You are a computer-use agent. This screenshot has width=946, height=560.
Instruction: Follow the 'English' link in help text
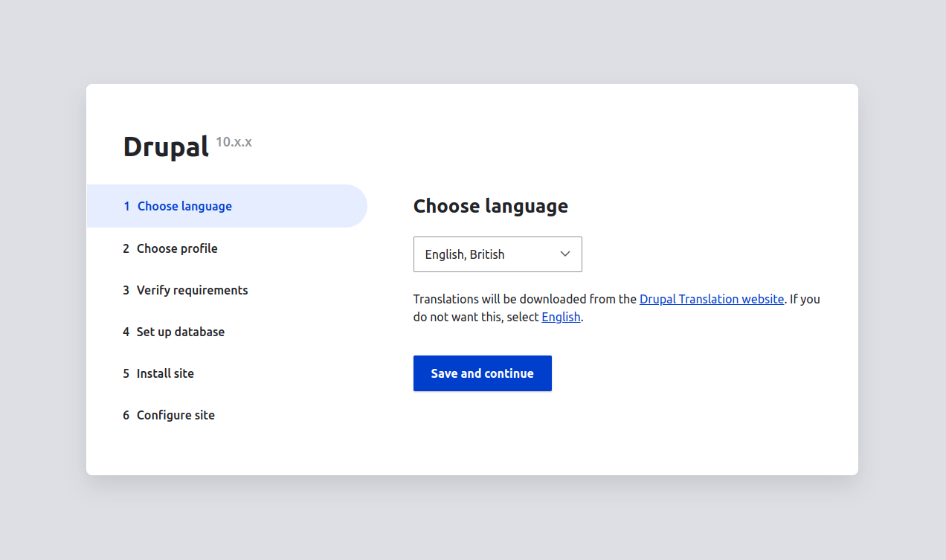(x=561, y=317)
